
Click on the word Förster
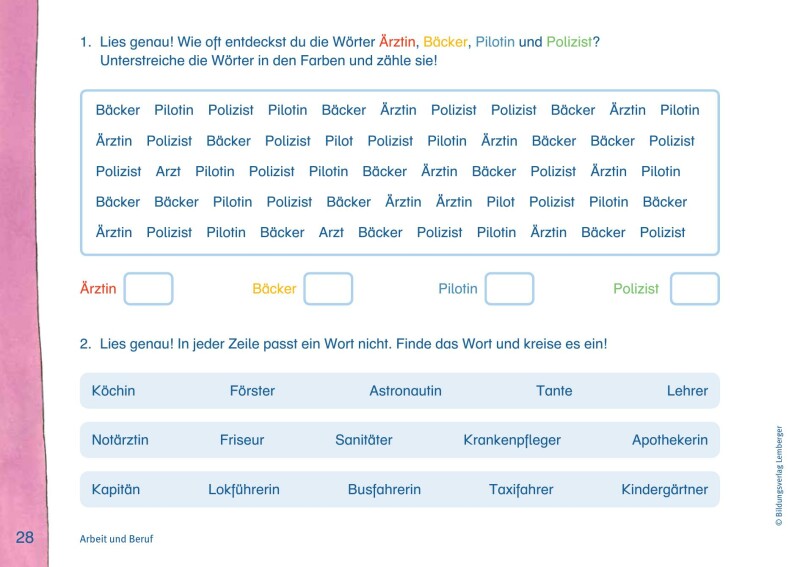252,391
